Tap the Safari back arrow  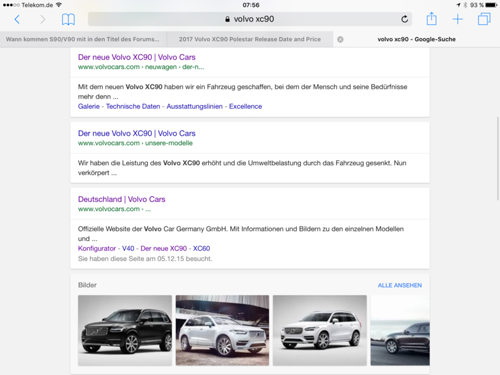click(x=17, y=19)
